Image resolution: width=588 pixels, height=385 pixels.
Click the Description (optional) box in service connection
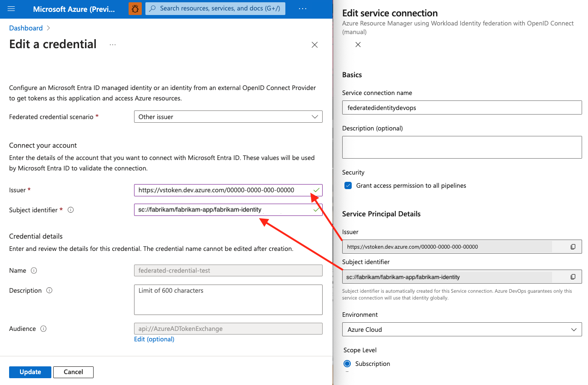462,147
